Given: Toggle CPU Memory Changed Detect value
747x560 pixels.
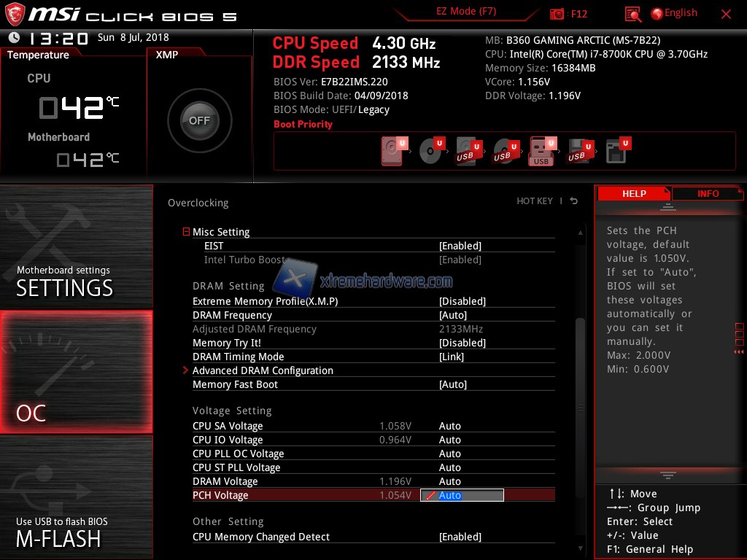Looking at the screenshot, I should [460, 537].
